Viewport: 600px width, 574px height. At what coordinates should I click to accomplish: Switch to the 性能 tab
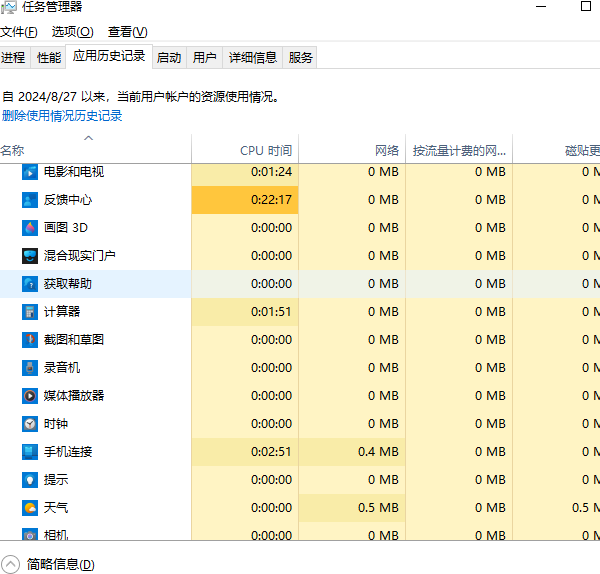pos(49,58)
